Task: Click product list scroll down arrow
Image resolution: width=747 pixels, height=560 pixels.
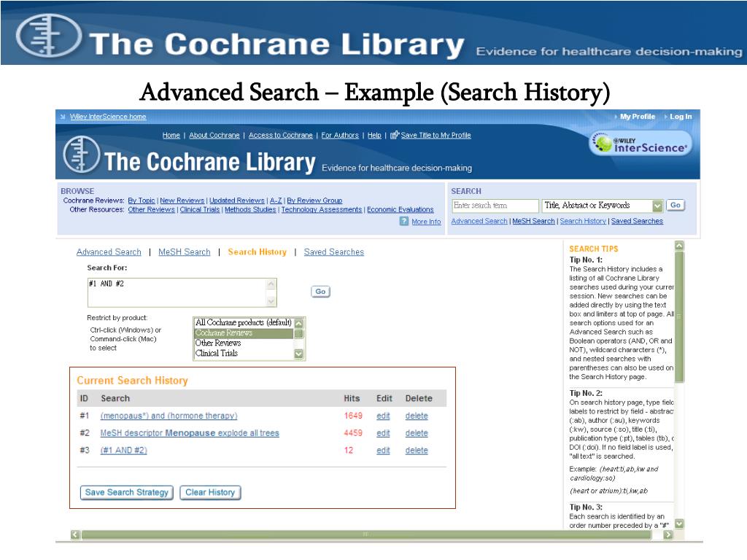Action: point(298,354)
